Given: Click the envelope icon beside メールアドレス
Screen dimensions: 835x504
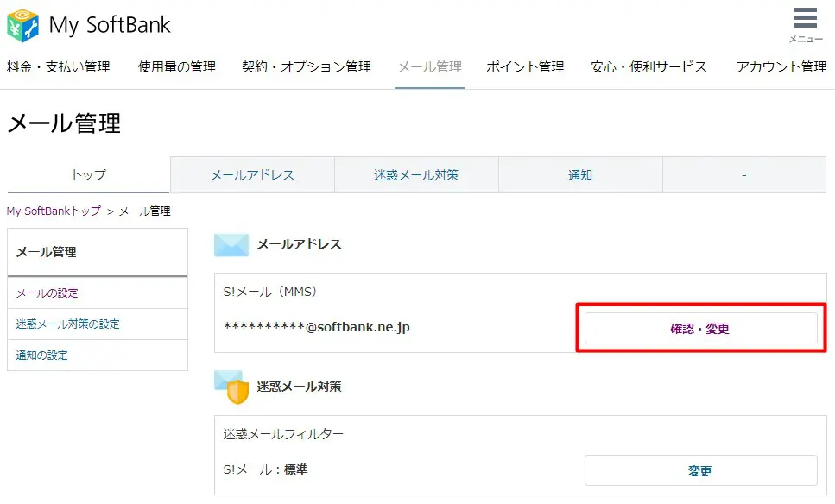Looking at the screenshot, I should 231,245.
